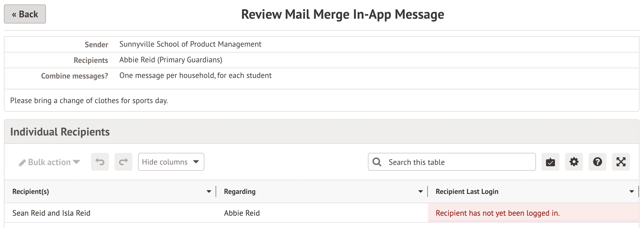
Task: Expand the Hide columns dropdown
Action: (x=171, y=162)
